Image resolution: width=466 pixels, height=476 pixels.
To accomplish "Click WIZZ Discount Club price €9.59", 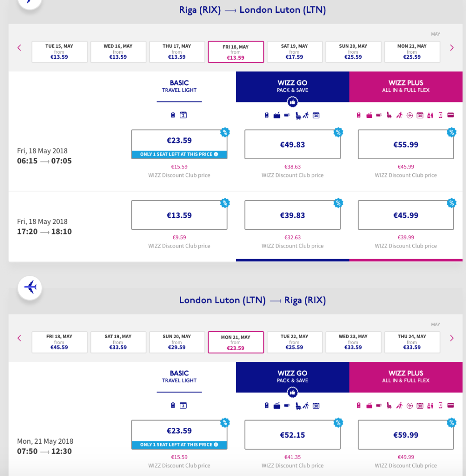I will 179,238.
